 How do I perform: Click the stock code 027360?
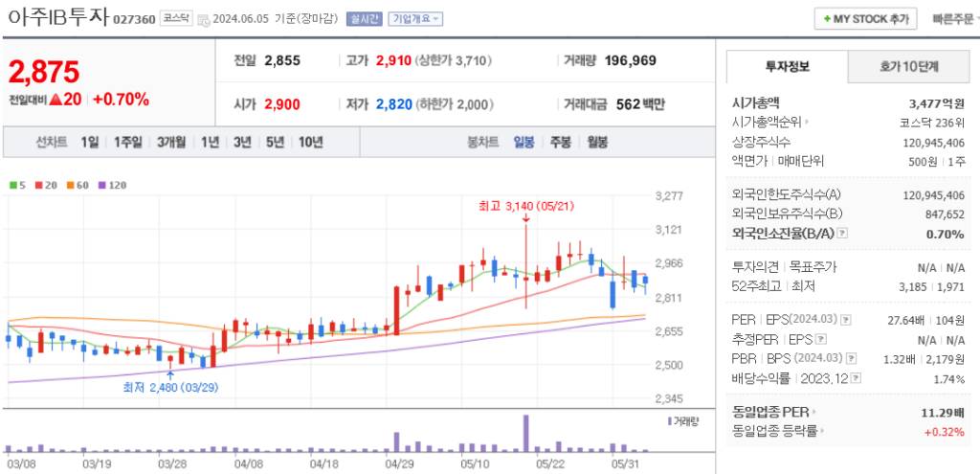click(134, 19)
